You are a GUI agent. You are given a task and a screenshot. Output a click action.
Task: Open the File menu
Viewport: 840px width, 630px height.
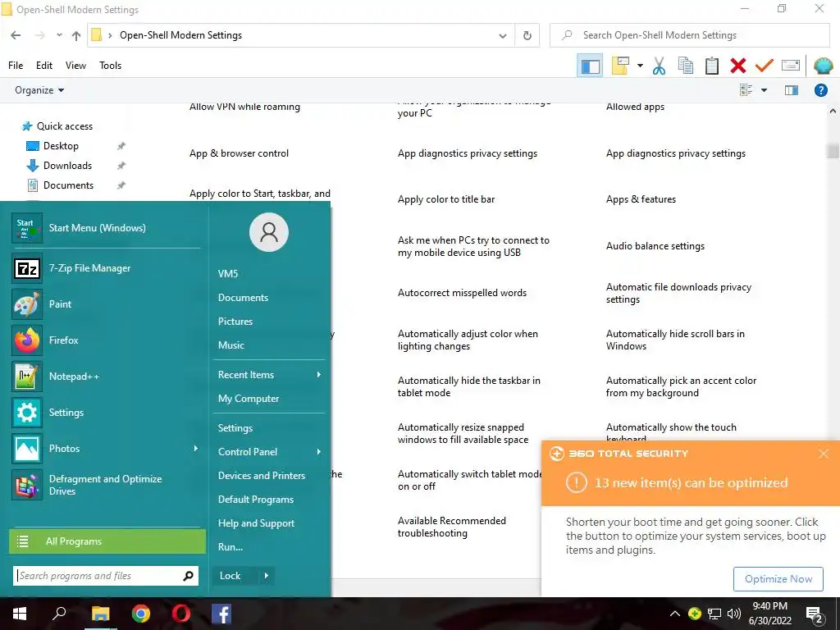pos(16,66)
